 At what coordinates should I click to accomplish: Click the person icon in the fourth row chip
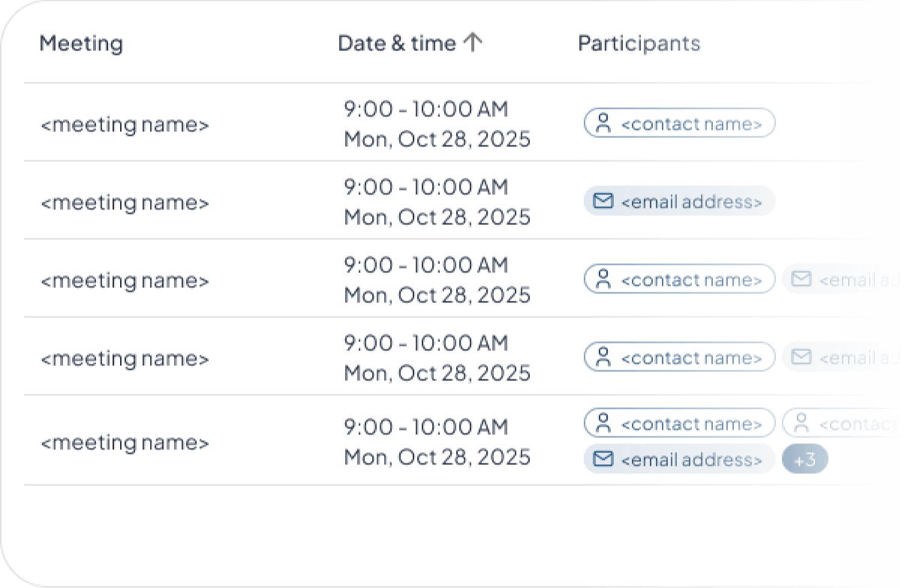click(603, 358)
